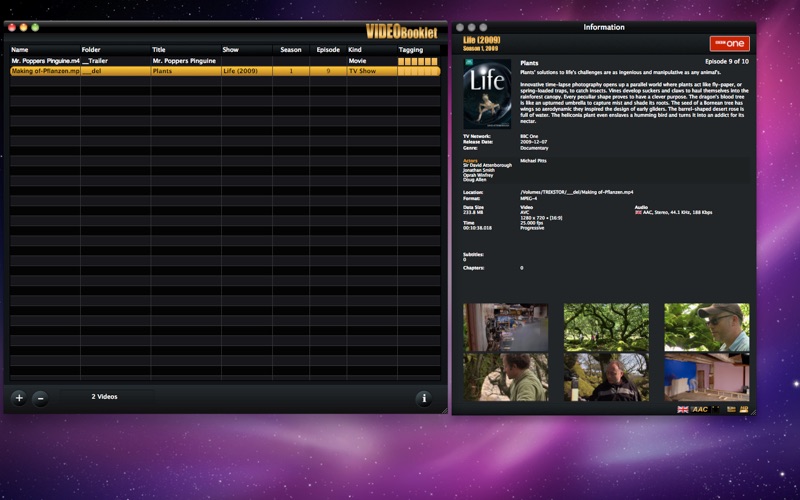Click the AAC audio badge in the Information footer

point(699,409)
